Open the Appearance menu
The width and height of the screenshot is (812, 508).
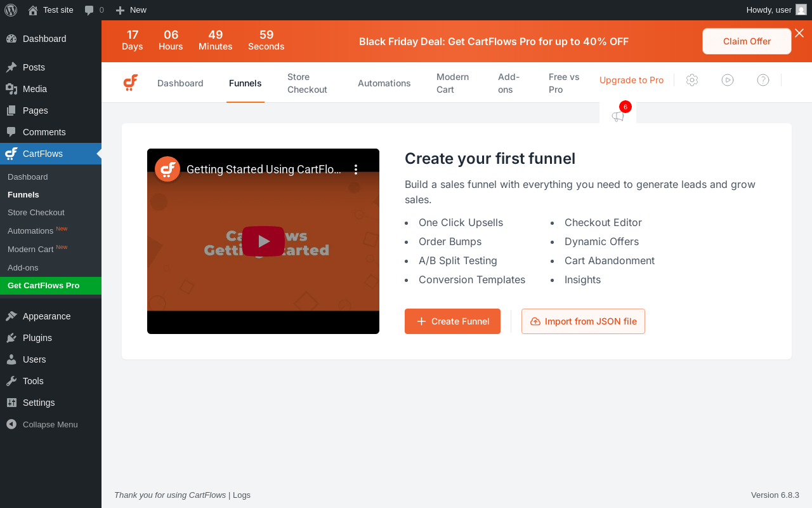click(x=51, y=316)
